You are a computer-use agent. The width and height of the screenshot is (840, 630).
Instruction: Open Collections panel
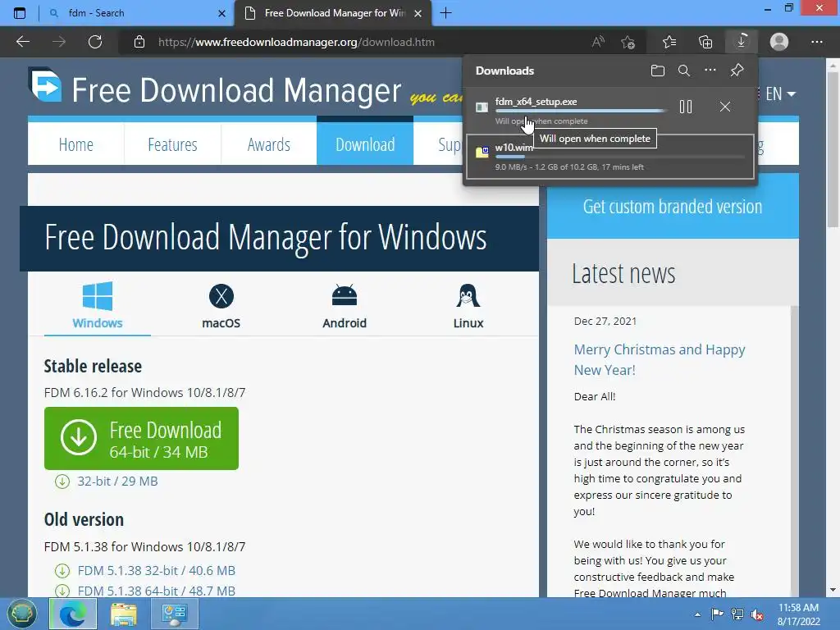point(705,42)
